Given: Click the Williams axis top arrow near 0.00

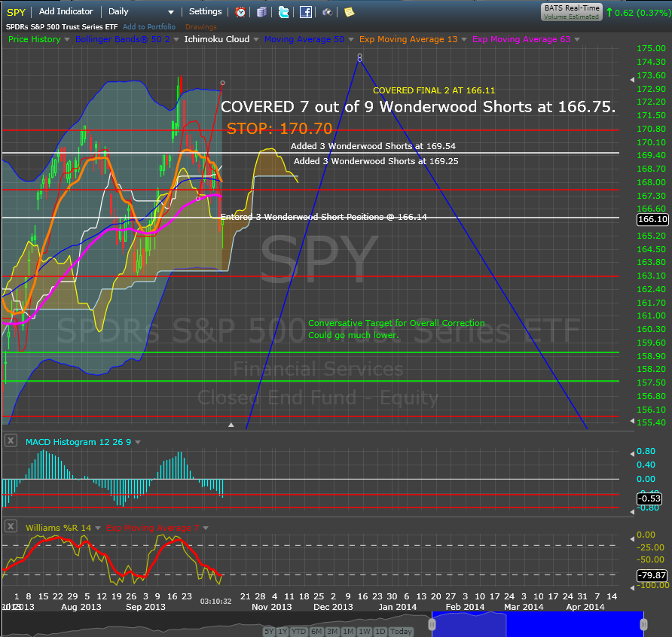Looking at the screenshot, I should point(632,539).
